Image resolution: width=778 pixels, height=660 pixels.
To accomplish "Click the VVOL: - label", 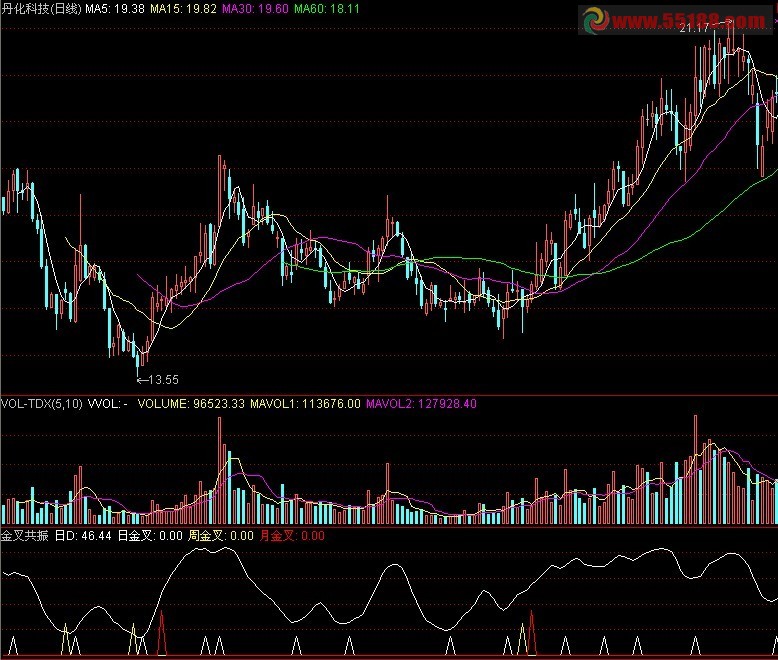I will click(x=108, y=403).
